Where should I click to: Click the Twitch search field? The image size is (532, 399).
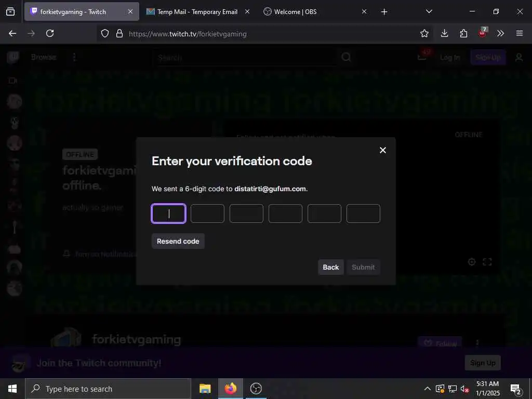(x=244, y=57)
